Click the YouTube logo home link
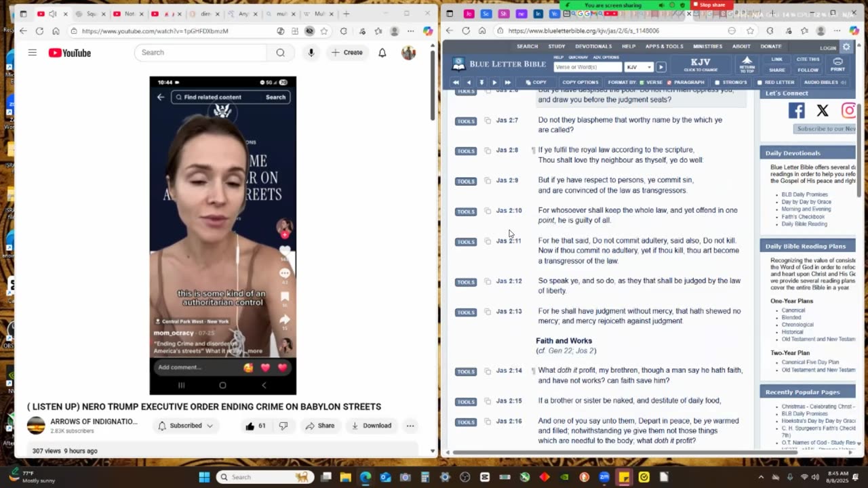 70,53
